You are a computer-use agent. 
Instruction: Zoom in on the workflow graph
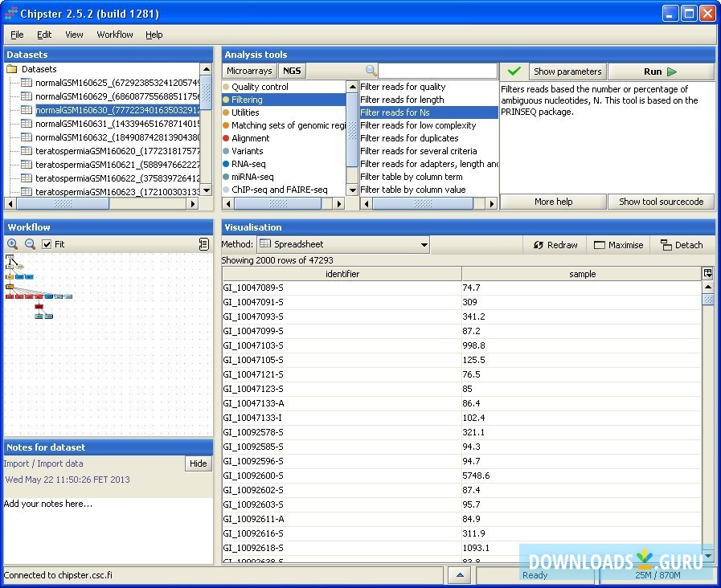point(12,244)
